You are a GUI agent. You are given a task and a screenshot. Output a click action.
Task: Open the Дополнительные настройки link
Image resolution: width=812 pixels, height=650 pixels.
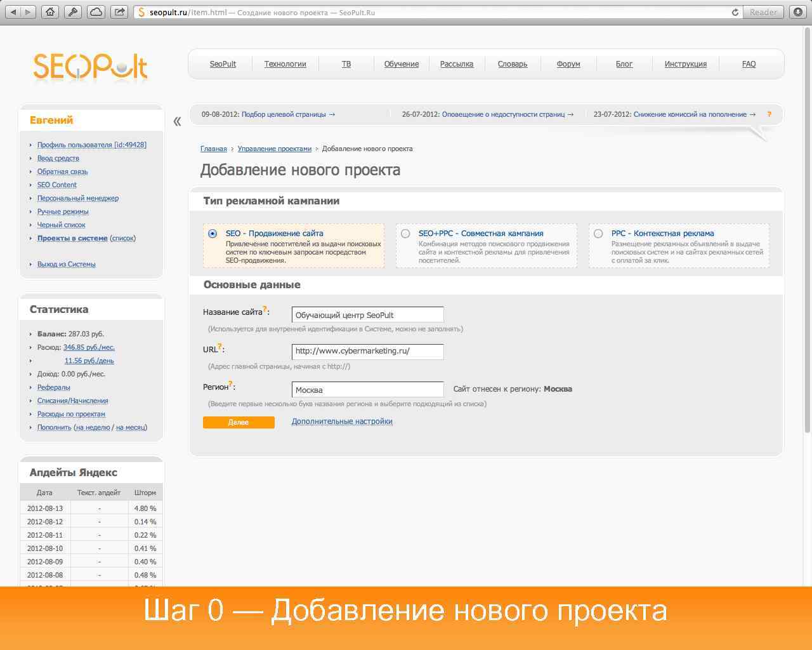(341, 421)
